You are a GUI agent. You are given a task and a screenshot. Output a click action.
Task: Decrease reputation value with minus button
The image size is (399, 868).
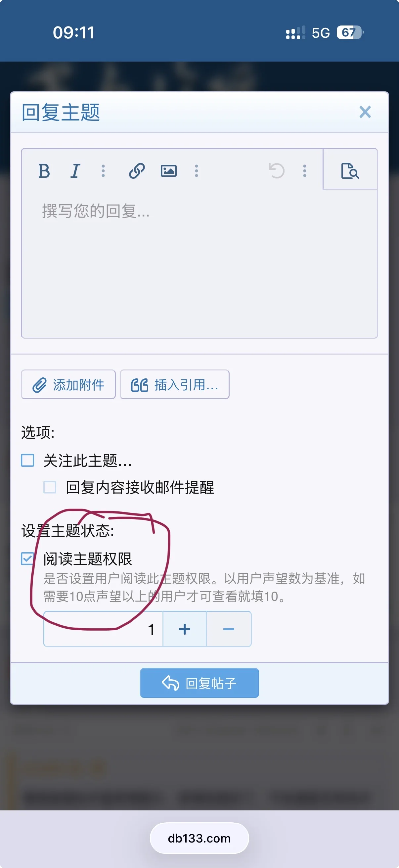click(x=229, y=629)
